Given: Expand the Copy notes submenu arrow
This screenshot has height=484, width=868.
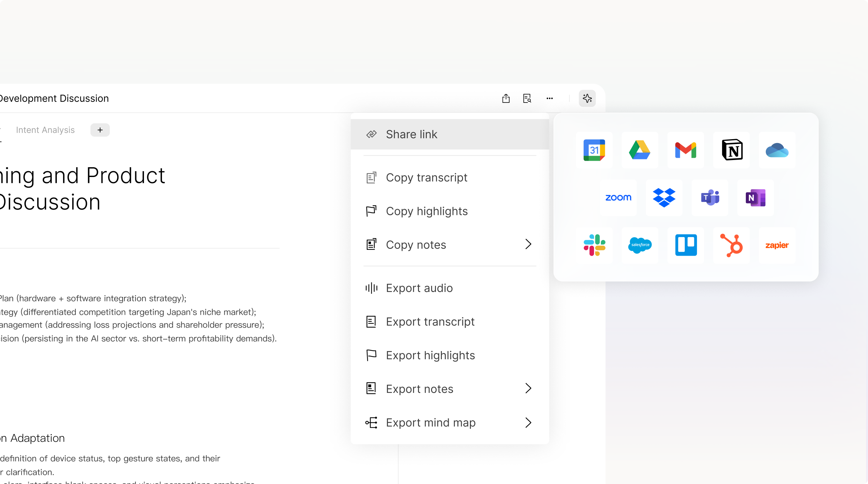Looking at the screenshot, I should coord(528,244).
